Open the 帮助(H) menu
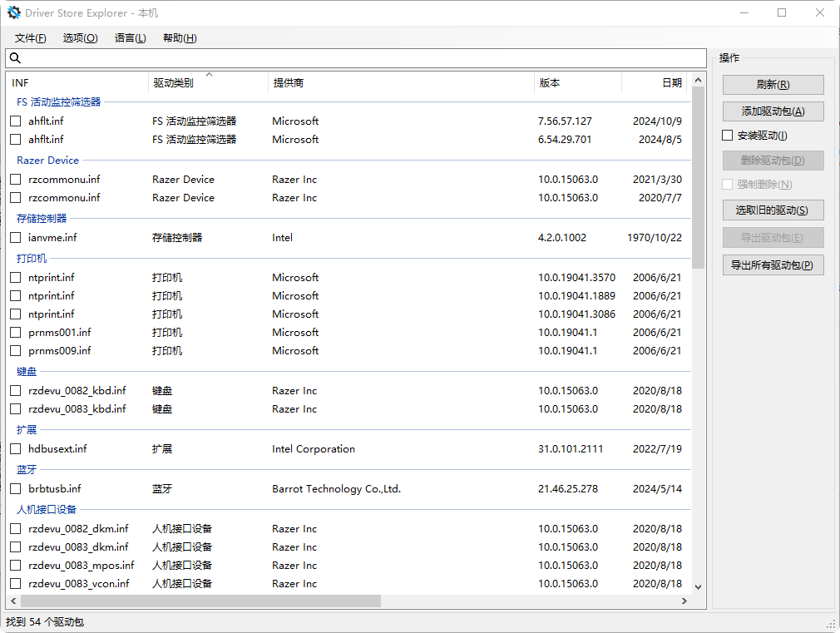The width and height of the screenshot is (840, 633). click(180, 38)
